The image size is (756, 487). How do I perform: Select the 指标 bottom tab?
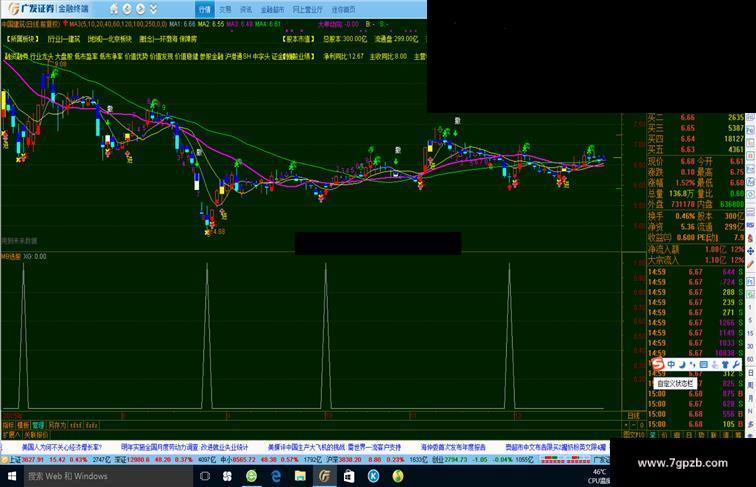click(8, 425)
